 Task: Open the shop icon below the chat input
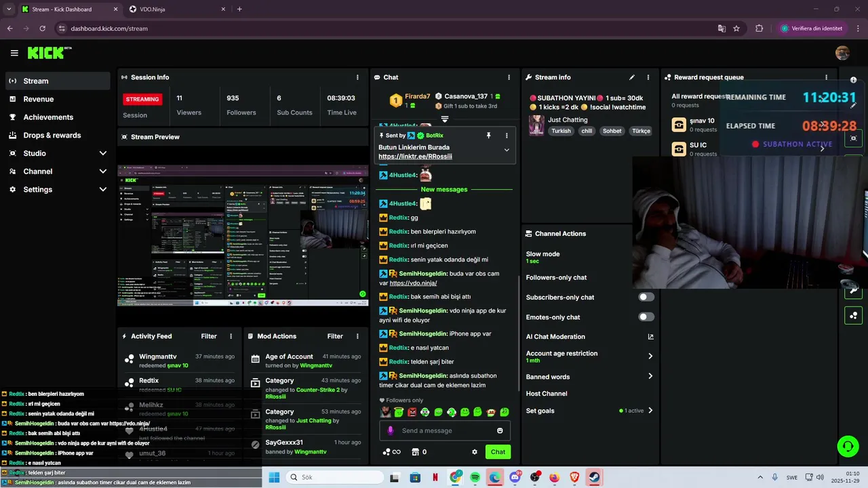[x=415, y=452]
